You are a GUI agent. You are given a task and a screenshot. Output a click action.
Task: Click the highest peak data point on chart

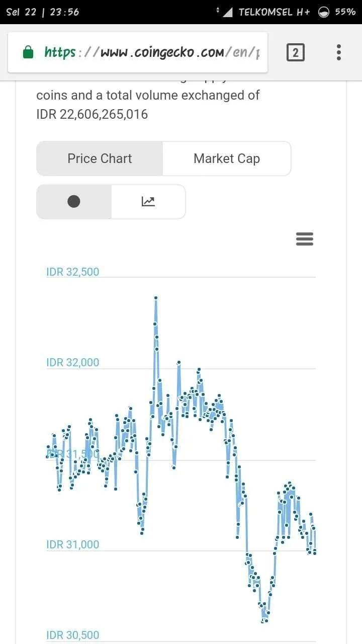(156, 298)
